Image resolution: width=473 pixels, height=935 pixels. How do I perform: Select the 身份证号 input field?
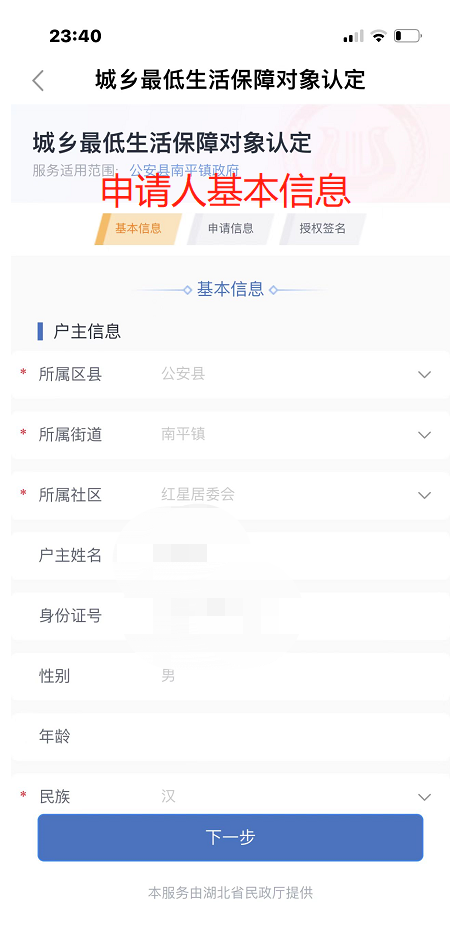[x=230, y=616]
